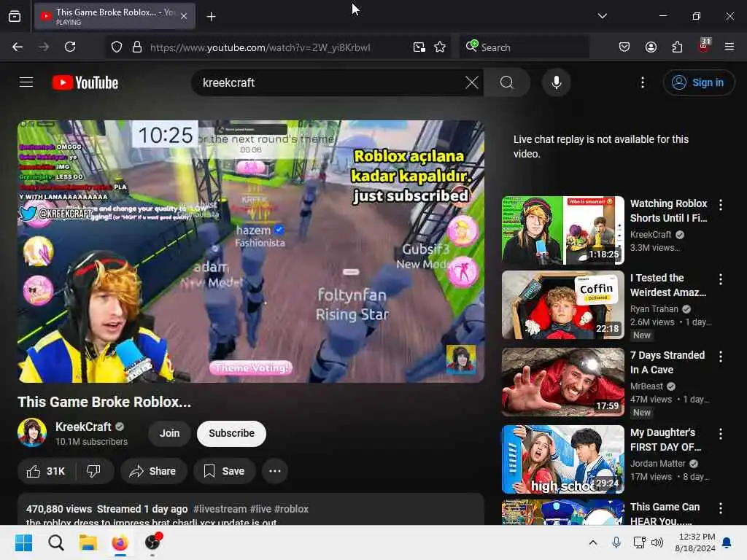Click the video player to pause
This screenshot has width=747, height=560.
251,252
